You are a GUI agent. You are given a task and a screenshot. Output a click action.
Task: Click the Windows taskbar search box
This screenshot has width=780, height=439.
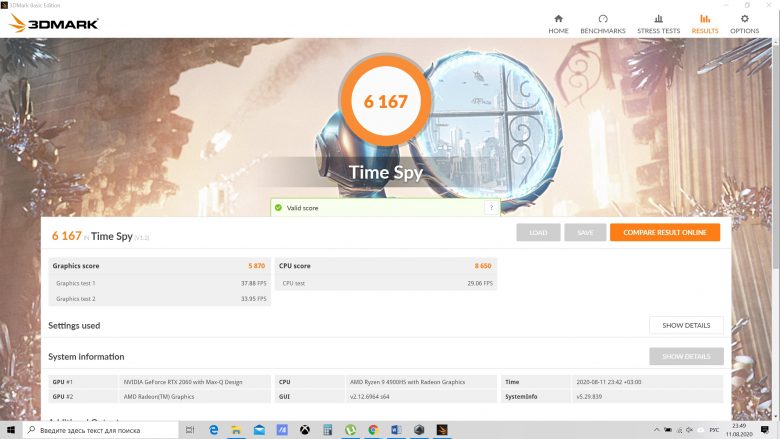[100, 430]
